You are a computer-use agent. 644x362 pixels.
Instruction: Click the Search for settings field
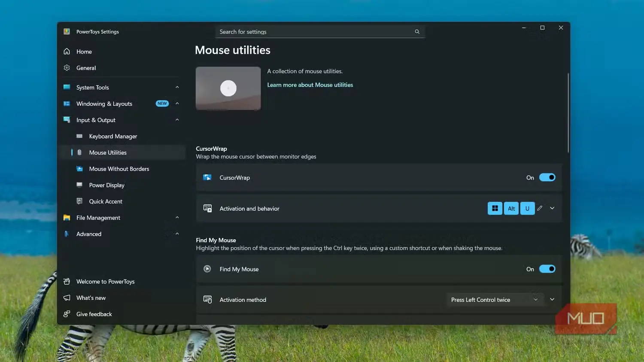click(320, 32)
